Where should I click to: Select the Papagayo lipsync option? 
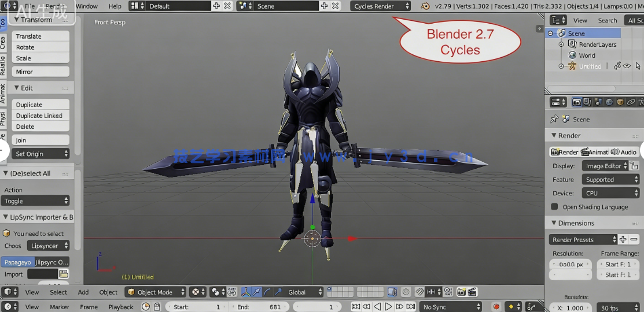pos(18,262)
